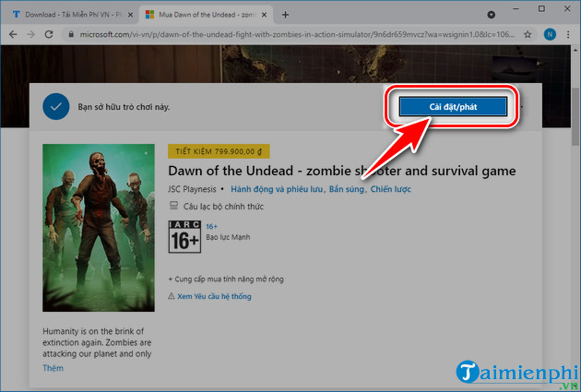Click the Chrome tab search dropdown circle

click(x=491, y=15)
